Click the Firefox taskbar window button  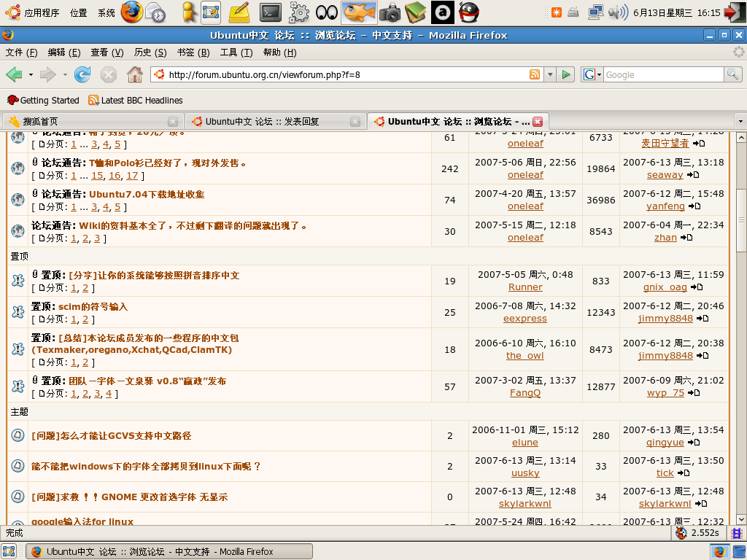coord(169,551)
